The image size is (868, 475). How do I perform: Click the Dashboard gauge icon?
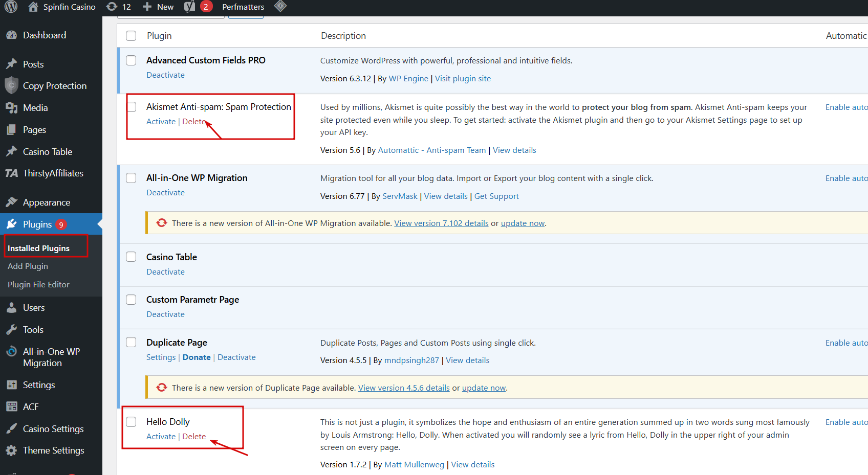[x=11, y=35]
